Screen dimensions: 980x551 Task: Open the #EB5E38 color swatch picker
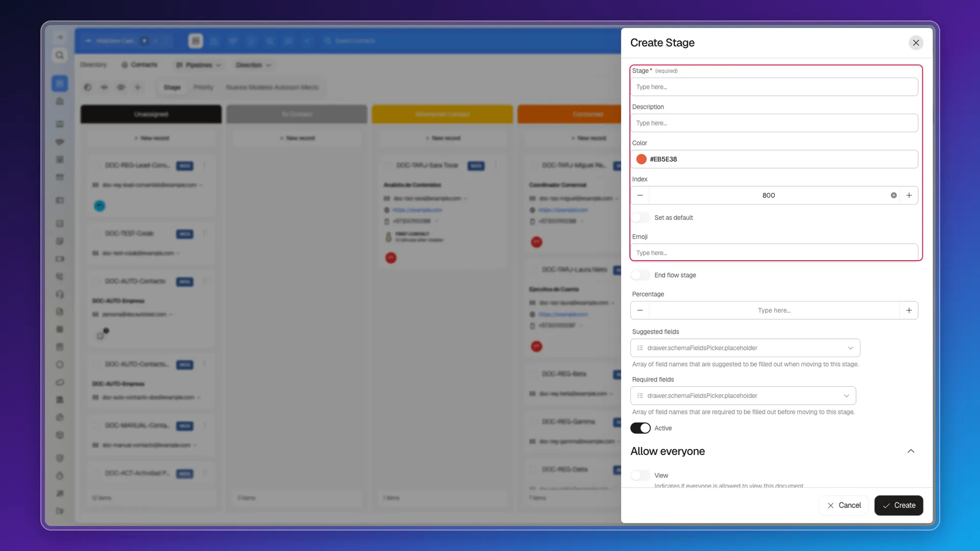click(x=641, y=159)
